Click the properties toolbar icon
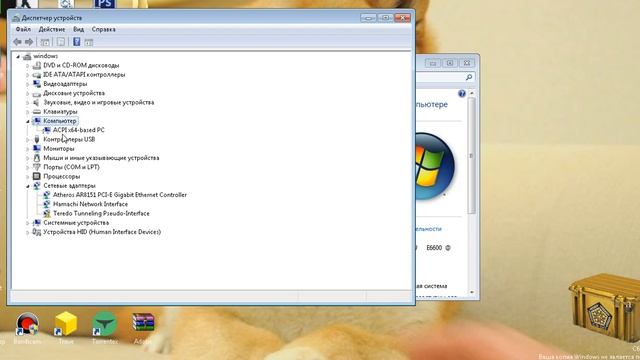640x360 pixels. coord(60,42)
